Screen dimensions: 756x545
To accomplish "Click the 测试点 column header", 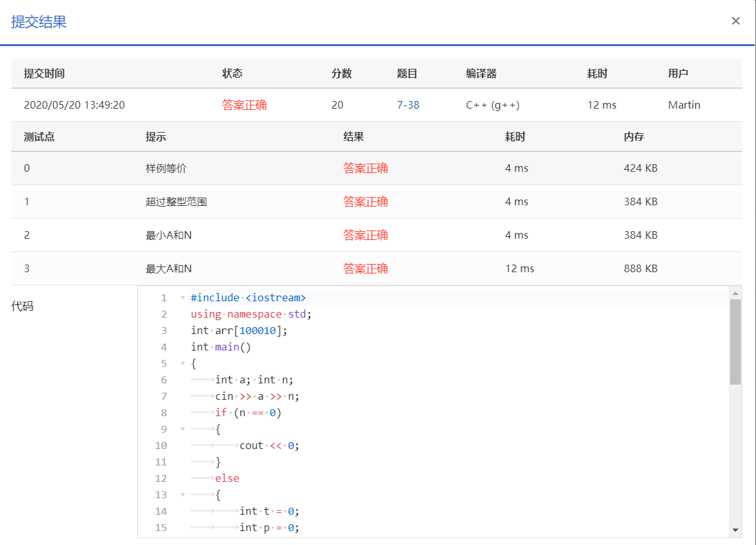I will (39, 136).
